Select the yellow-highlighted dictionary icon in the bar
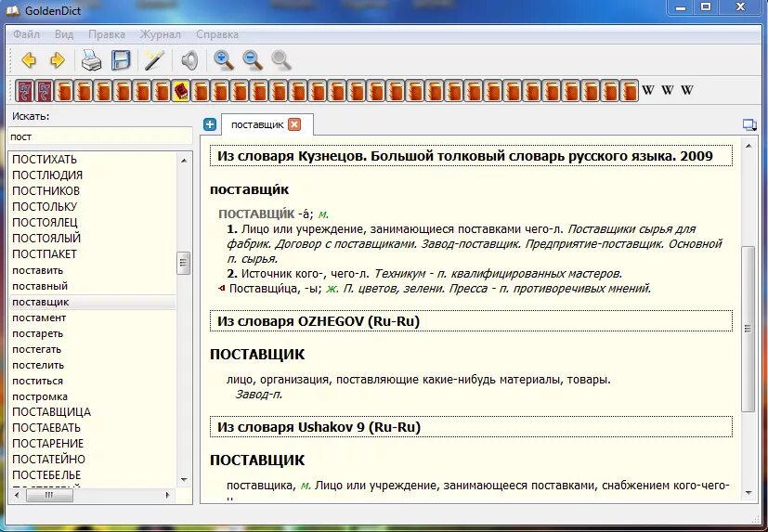Screen dimensions: 768x532 click(182, 91)
